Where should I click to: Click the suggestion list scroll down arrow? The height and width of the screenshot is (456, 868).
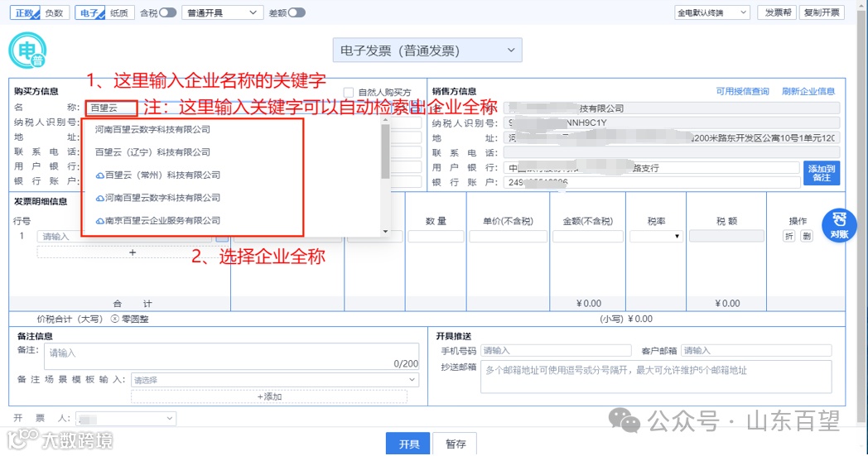[x=385, y=232]
